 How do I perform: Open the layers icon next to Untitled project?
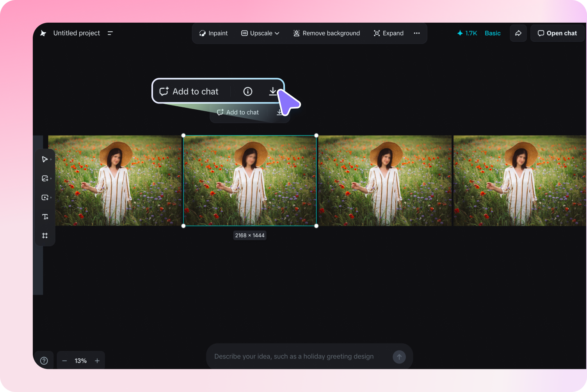[110, 33]
